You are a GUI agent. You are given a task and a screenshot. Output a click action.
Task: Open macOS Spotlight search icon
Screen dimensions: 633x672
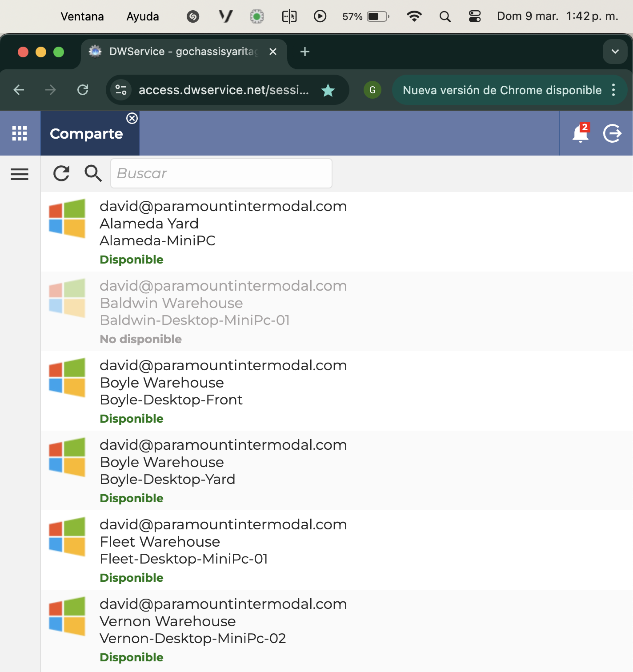pos(445,16)
